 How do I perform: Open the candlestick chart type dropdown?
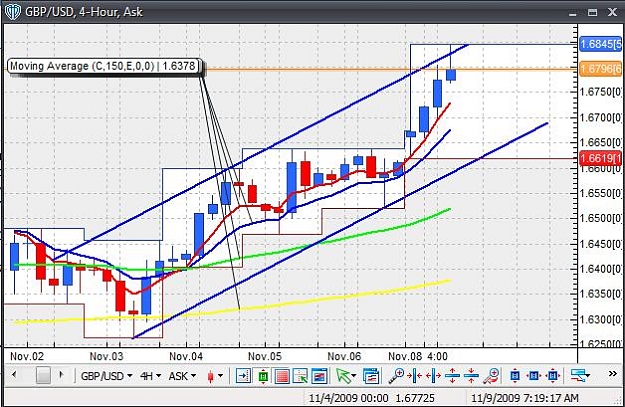pos(215,376)
